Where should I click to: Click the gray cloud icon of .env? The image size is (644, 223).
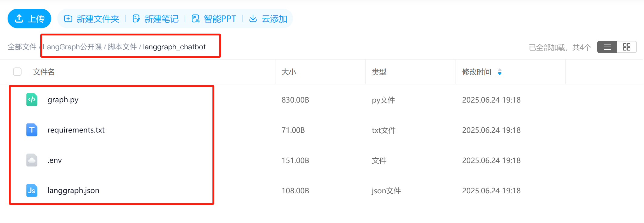(x=32, y=160)
